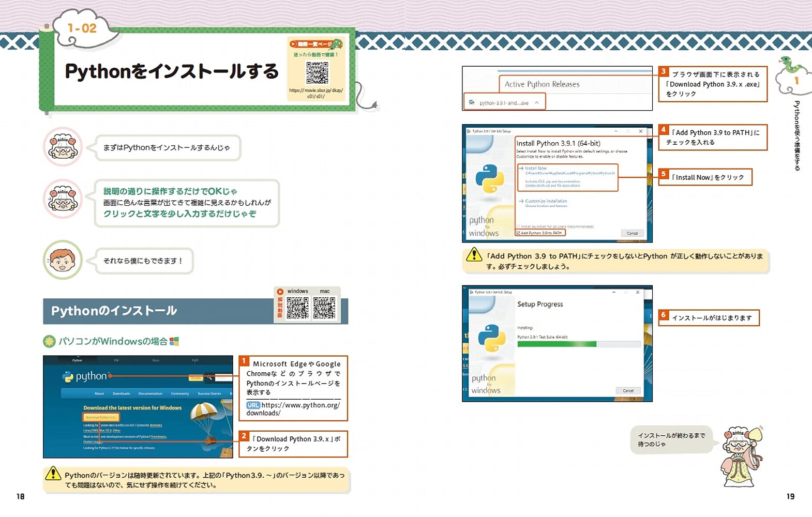Click the parachute illustration on python.org

(x=204, y=424)
